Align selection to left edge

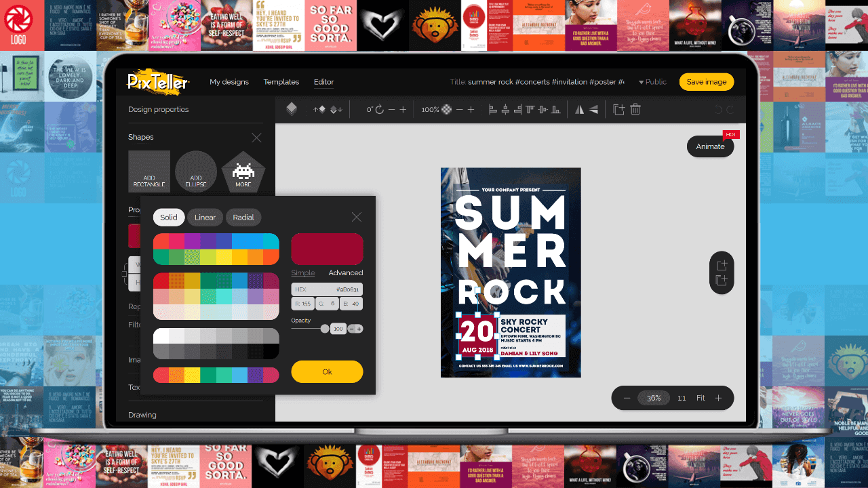click(x=493, y=109)
